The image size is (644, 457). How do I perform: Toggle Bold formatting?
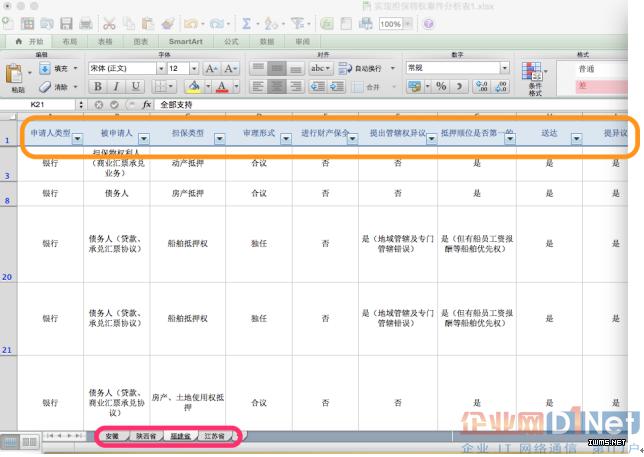click(96, 87)
